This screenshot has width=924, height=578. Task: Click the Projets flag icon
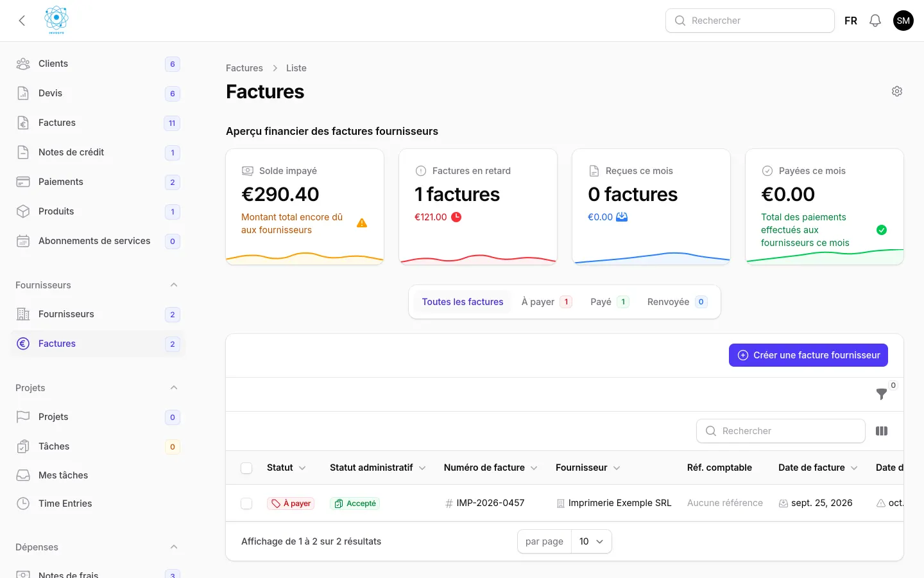click(23, 417)
